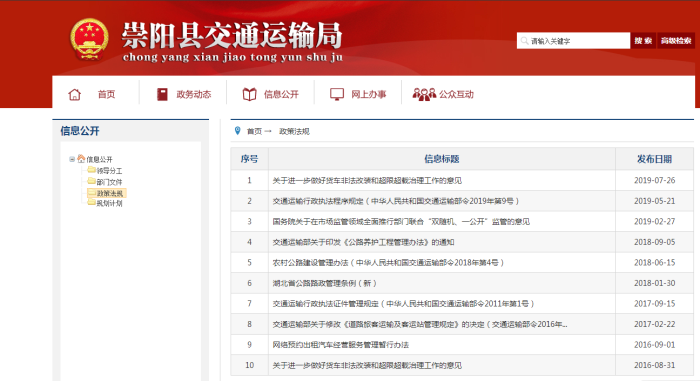Open row 1 article on 货车非法改装 2019-07-26
The width and height of the screenshot is (700, 381).
367,180
